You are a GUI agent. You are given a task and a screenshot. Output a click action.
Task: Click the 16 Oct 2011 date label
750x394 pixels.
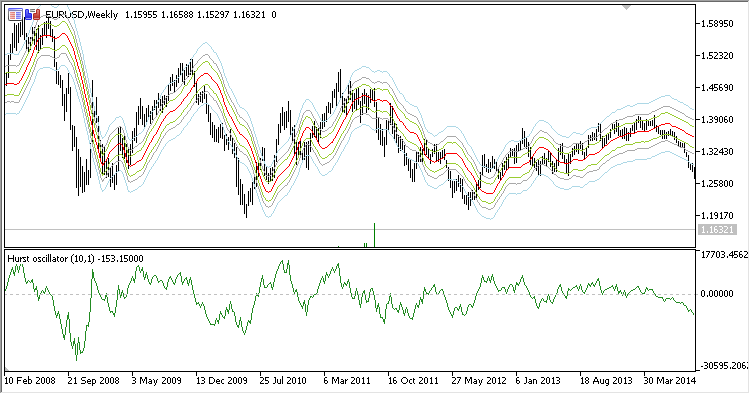pos(413,381)
